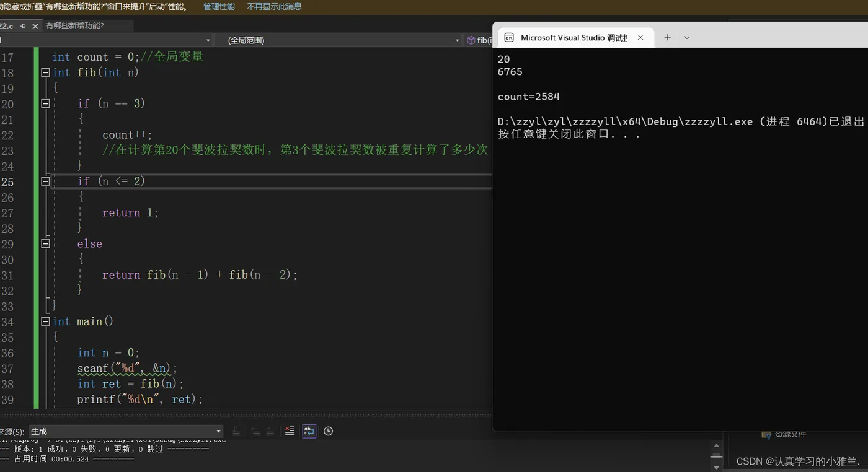Close the debug console tab
The height and width of the screenshot is (472, 868).
(x=640, y=38)
